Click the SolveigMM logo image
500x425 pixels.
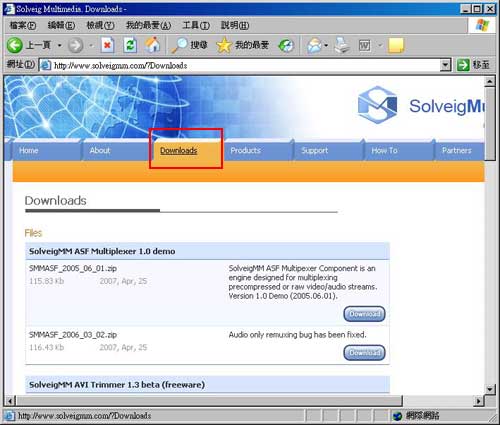point(377,105)
